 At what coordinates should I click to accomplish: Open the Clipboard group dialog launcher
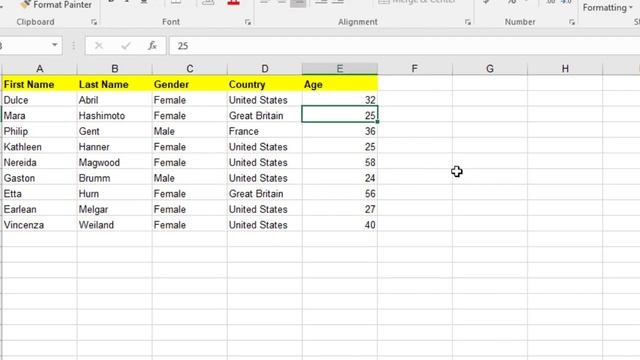pos(94,22)
